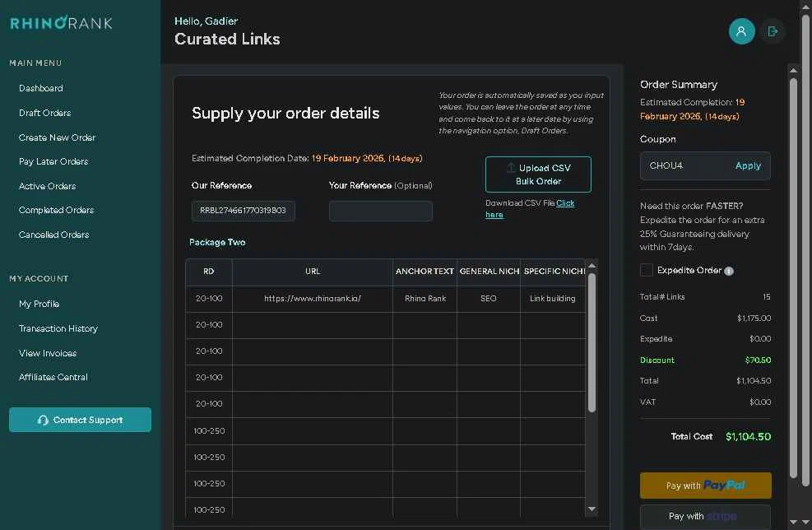This screenshot has width=812, height=530.
Task: Open Draft Orders page
Action: click(44, 113)
